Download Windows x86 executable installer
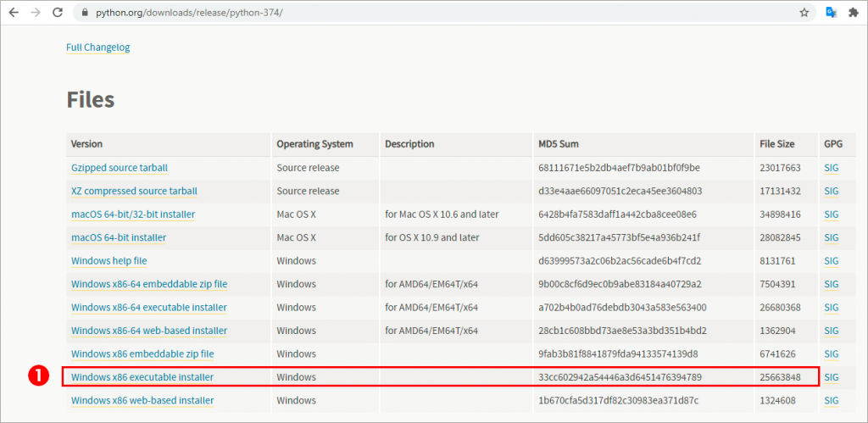The width and height of the screenshot is (868, 423). pyautogui.click(x=142, y=377)
